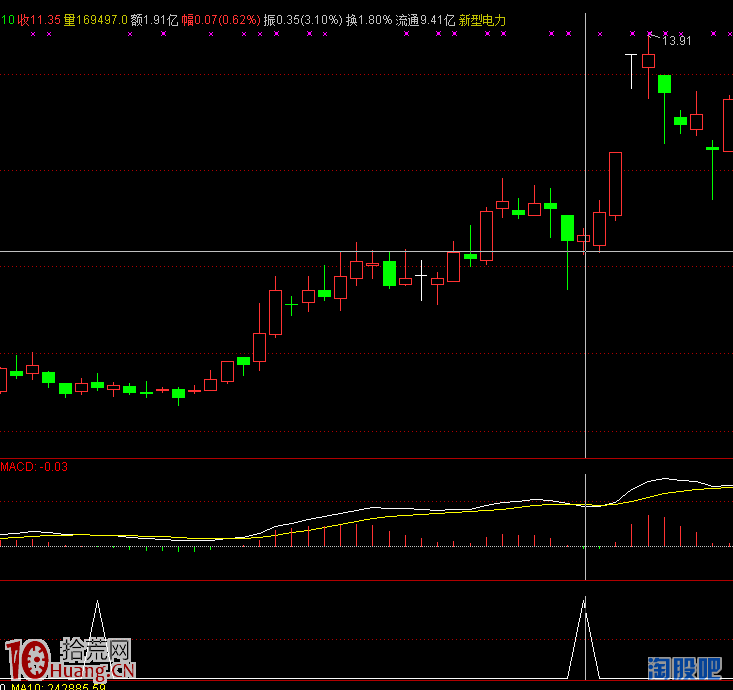The height and width of the screenshot is (690, 733).
Task: Click the MA10 volume average label
Action: 58,687
